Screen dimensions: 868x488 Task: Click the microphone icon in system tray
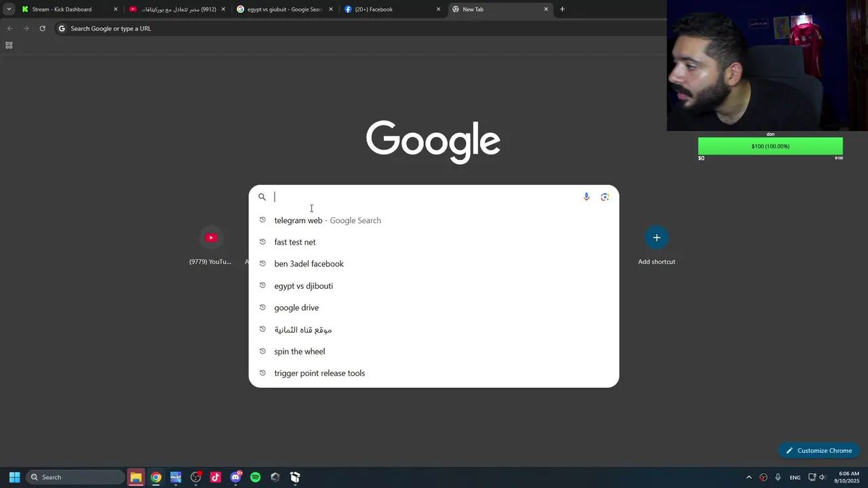(778, 477)
